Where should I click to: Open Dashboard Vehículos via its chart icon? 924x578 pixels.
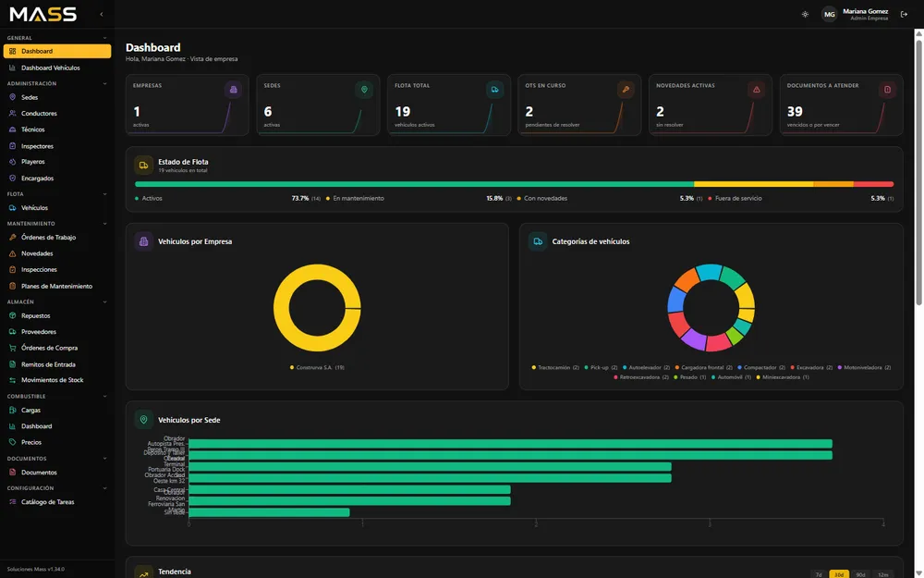tap(12, 68)
